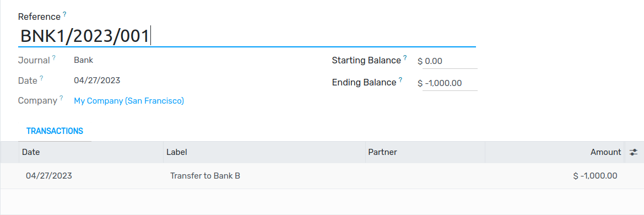Click the Reference help question mark

point(64,14)
